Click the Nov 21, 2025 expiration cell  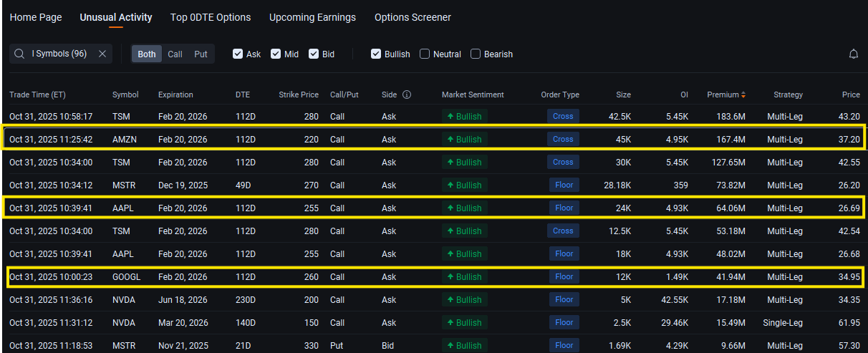click(183, 346)
